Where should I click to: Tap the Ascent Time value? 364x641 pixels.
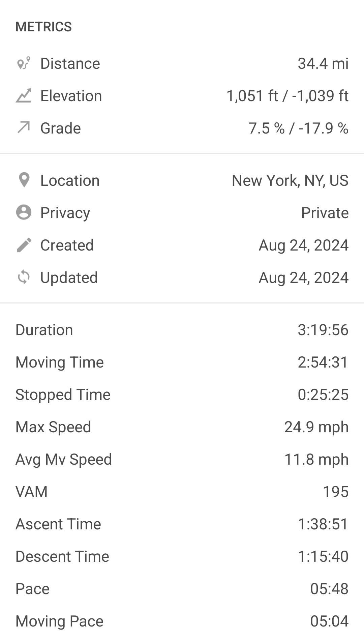tap(323, 524)
